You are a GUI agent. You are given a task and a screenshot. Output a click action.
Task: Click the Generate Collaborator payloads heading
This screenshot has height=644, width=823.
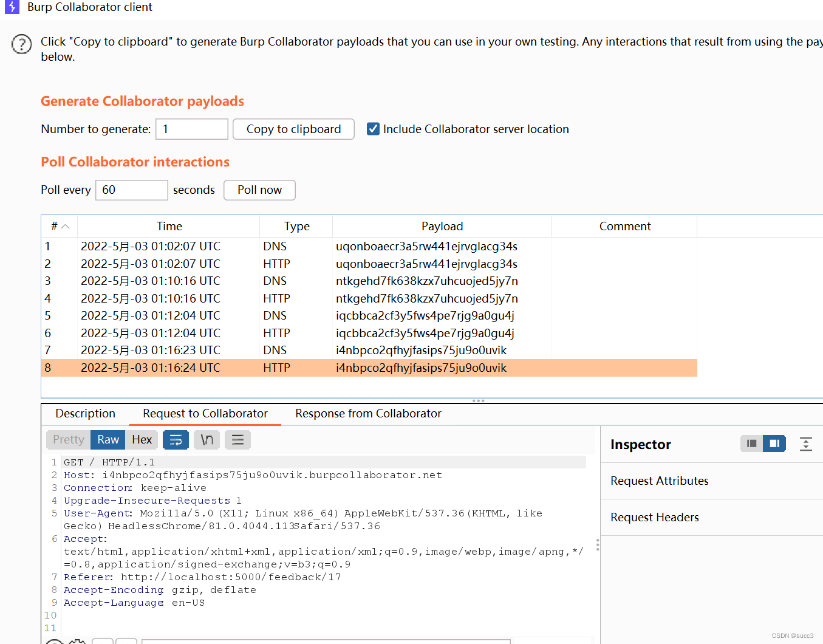[142, 101]
